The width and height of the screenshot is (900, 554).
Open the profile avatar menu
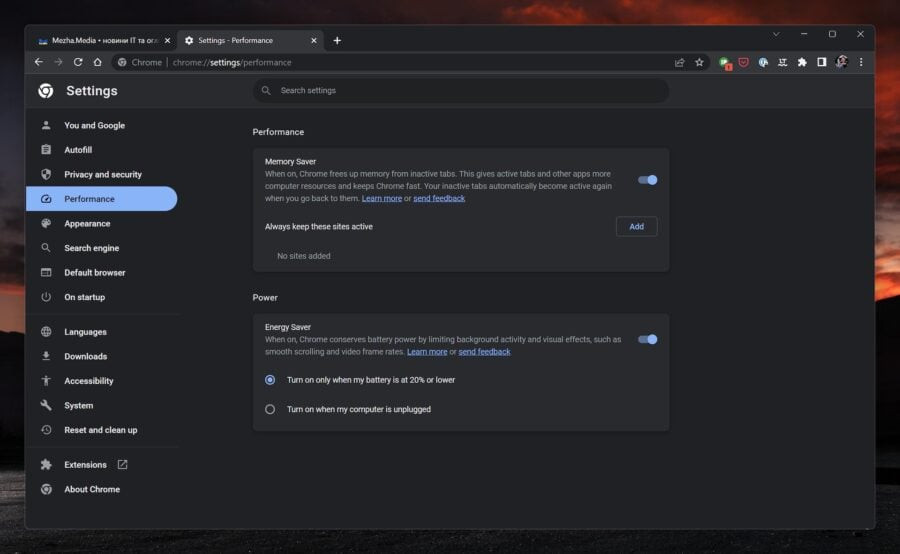841,62
